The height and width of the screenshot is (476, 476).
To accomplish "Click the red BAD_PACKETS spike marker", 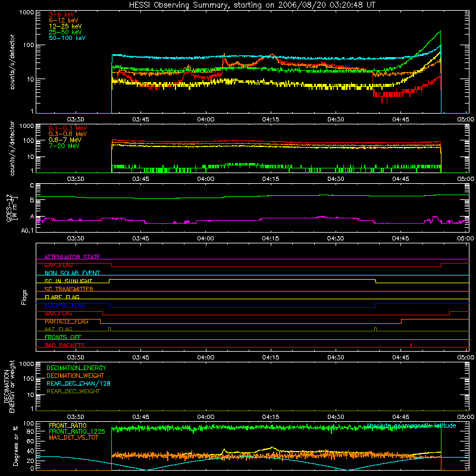I will tap(411, 345).
